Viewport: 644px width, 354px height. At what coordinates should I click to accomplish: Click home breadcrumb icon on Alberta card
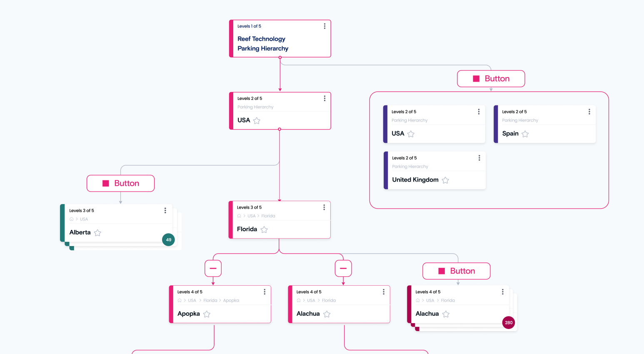pos(72,219)
